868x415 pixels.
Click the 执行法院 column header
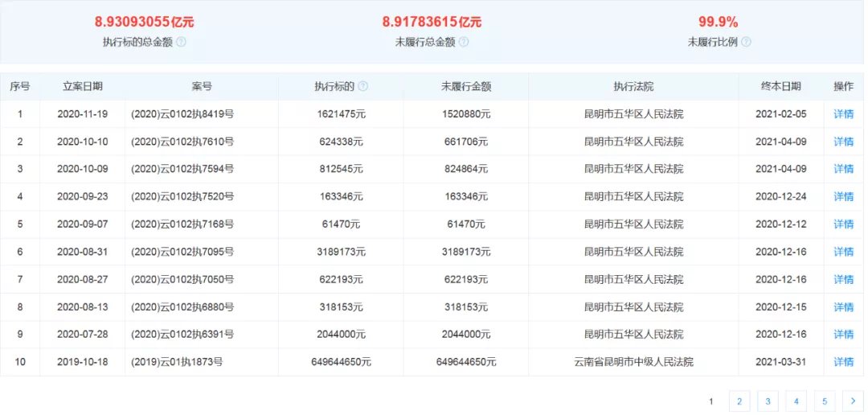pyautogui.click(x=634, y=86)
